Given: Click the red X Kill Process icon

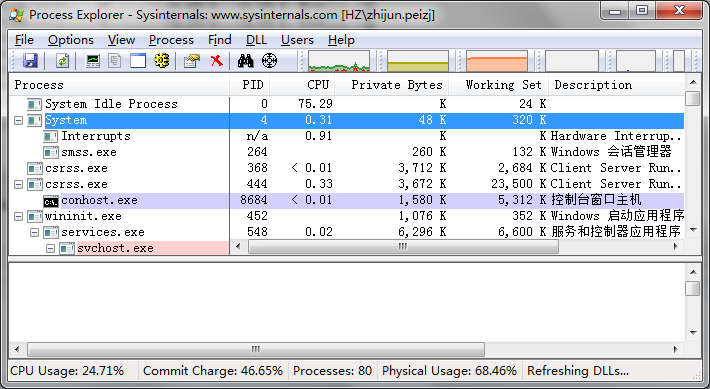Looking at the screenshot, I should (216, 60).
